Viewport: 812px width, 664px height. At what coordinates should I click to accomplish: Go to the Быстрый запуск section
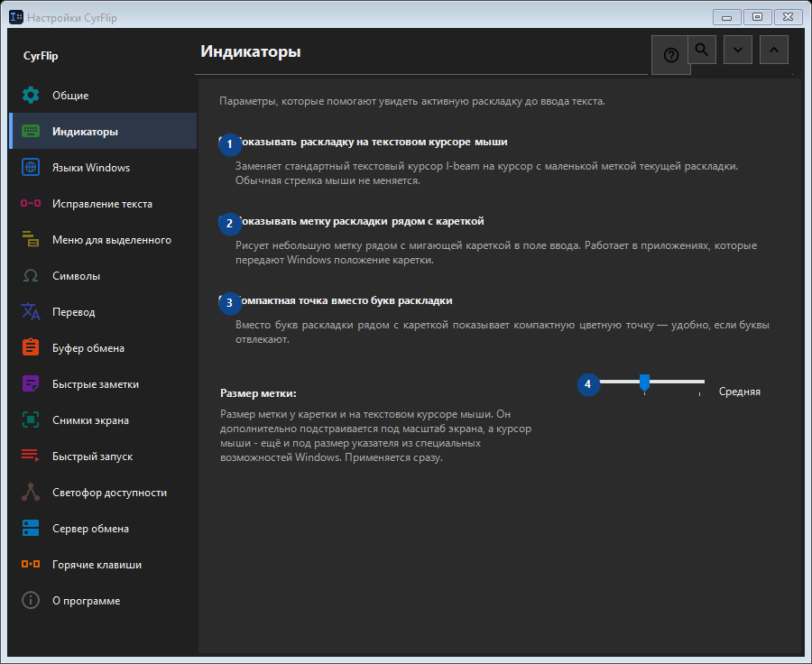coord(103,456)
